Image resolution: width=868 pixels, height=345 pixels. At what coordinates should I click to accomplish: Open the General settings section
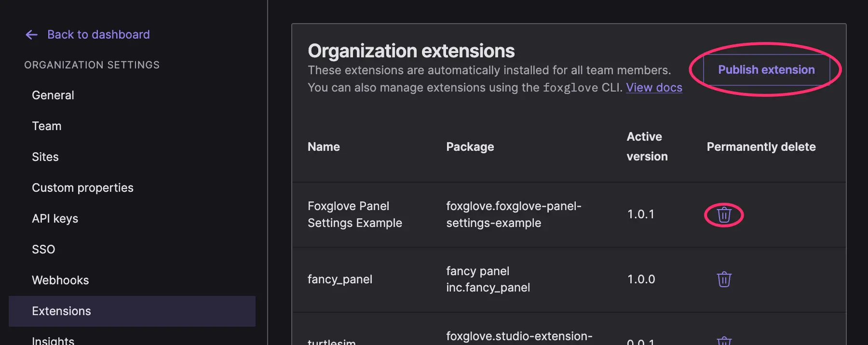53,95
